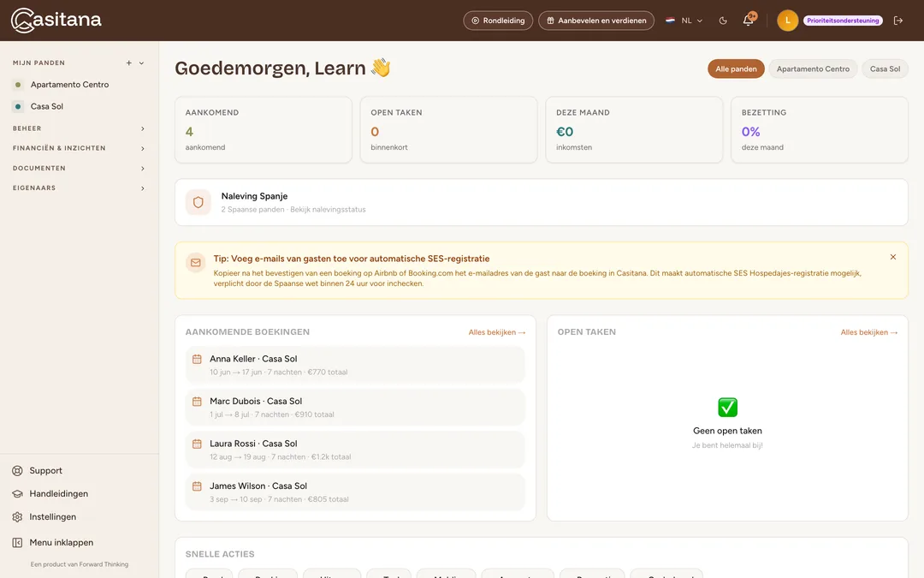Click the shield icon beside Naleving Spanje

pyautogui.click(x=198, y=202)
